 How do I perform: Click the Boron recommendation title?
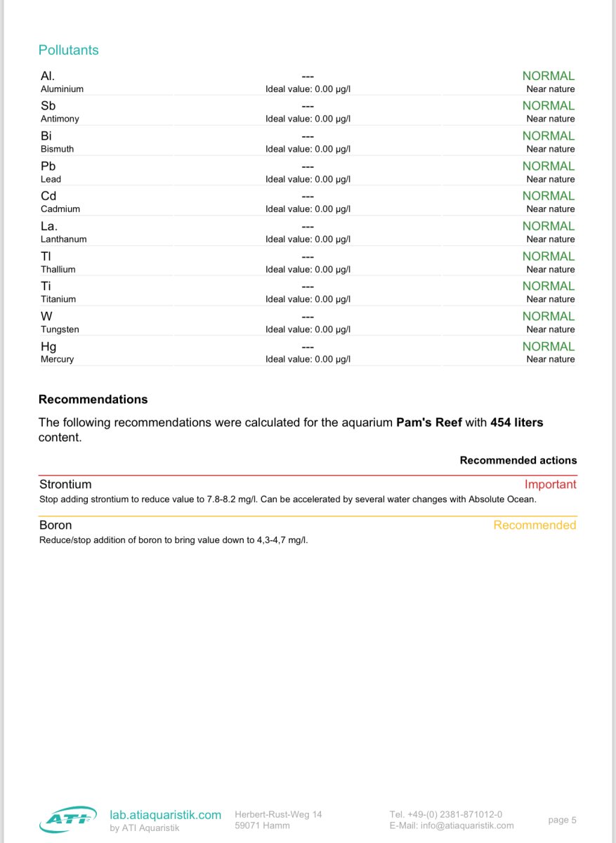pos(55,525)
